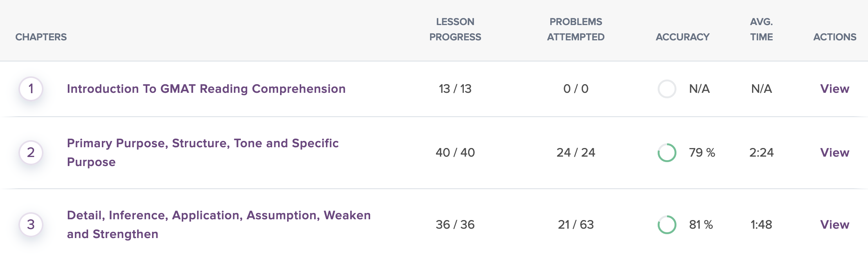
Task: Click the Avg. Time column header
Action: point(761,29)
